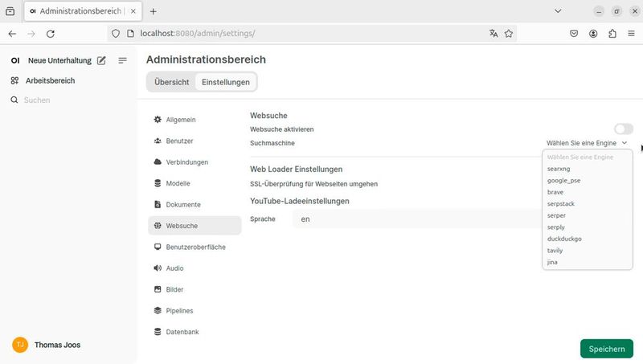Viewport: 643px width, 364px height.
Task: Go back with the browser back arrow
Action: click(12, 34)
